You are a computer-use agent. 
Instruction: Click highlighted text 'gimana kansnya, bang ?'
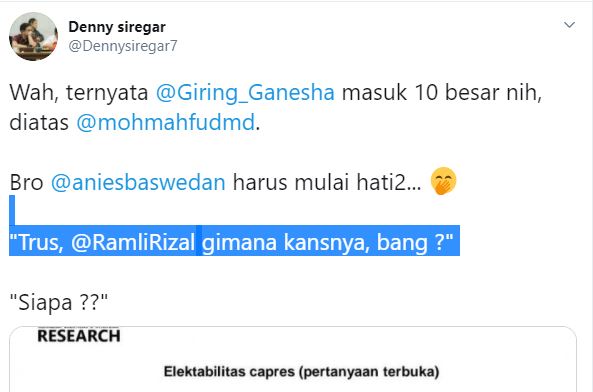click(328, 242)
